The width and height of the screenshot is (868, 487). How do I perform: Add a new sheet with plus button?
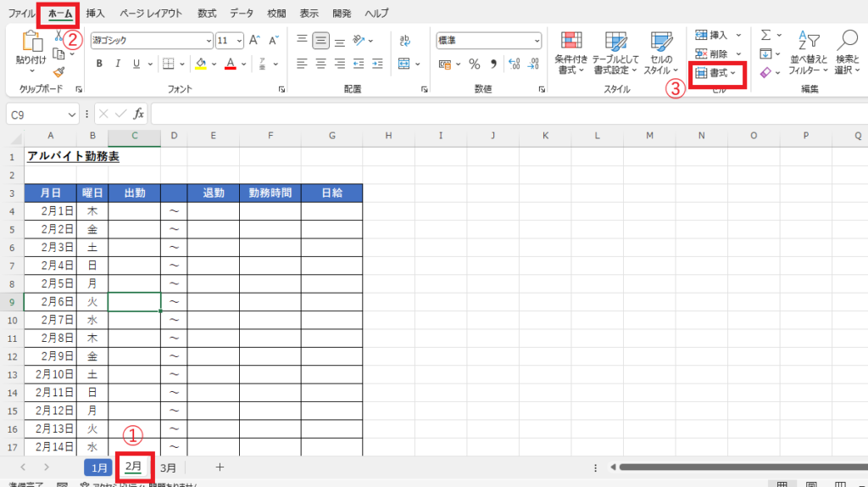point(220,467)
